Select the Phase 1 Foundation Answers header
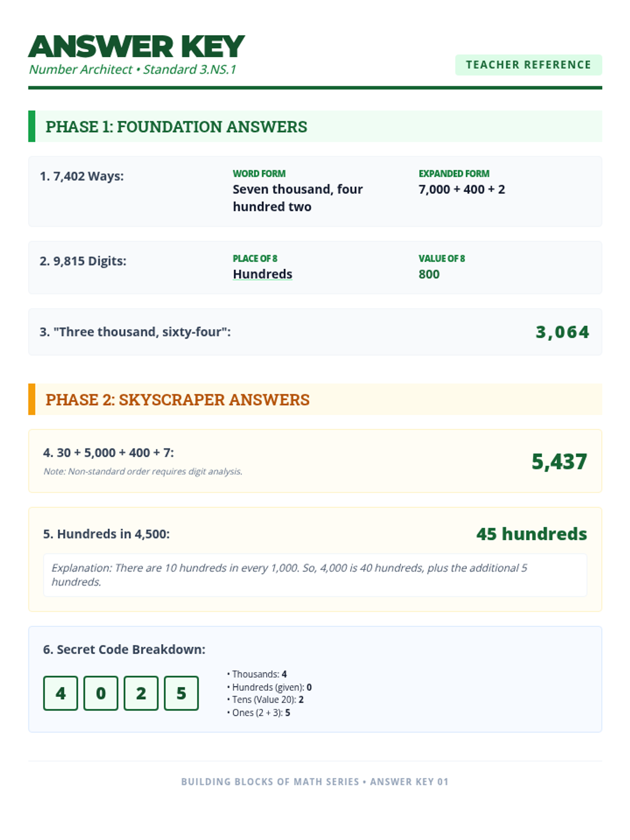The height and width of the screenshot is (840, 630). [x=315, y=127]
